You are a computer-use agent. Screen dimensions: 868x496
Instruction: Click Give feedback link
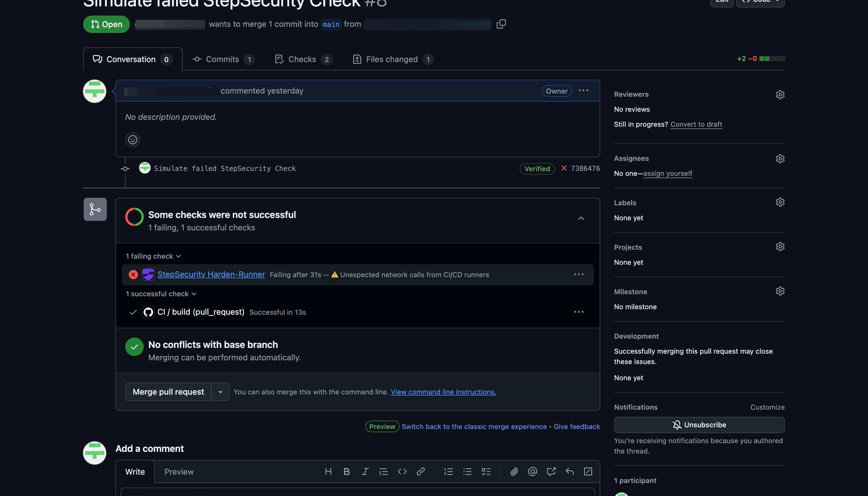pyautogui.click(x=577, y=427)
